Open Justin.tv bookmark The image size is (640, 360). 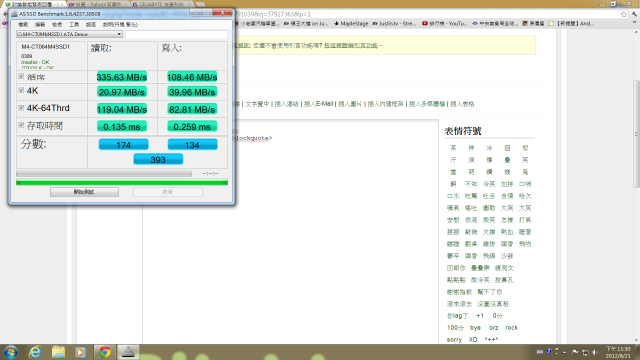(394, 24)
